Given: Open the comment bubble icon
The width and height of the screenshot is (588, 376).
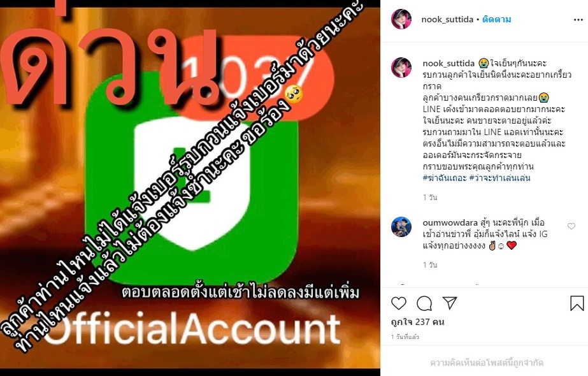Looking at the screenshot, I should (x=424, y=303).
